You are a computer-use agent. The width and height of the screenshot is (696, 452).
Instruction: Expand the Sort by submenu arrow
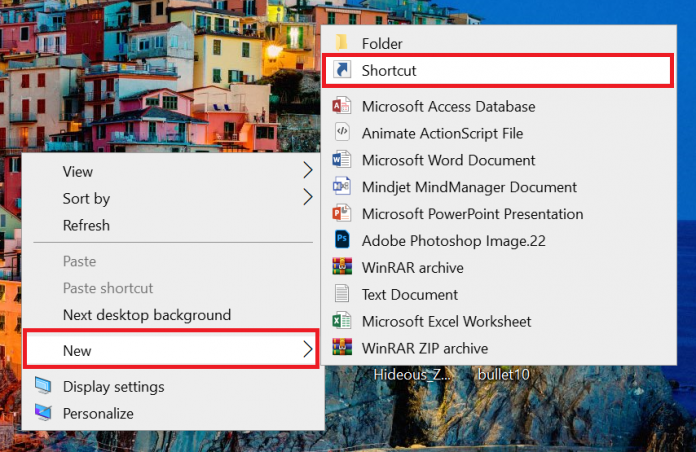(x=307, y=198)
